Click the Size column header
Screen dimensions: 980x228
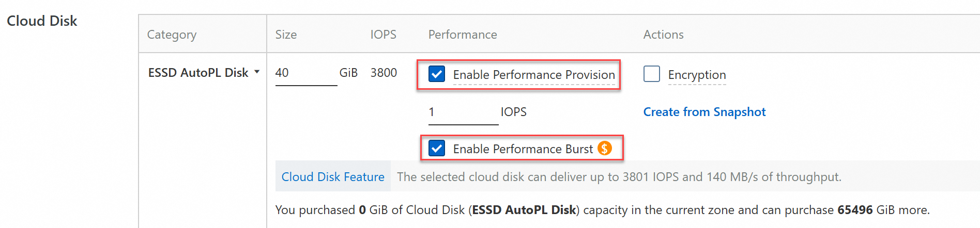(286, 35)
